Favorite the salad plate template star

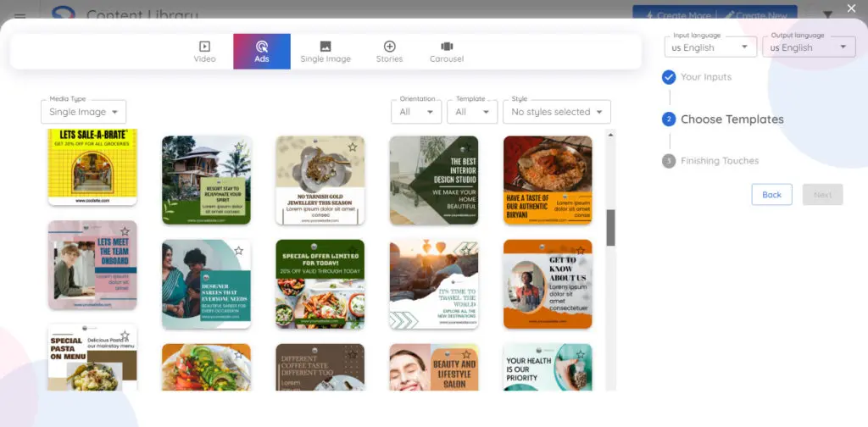click(238, 354)
